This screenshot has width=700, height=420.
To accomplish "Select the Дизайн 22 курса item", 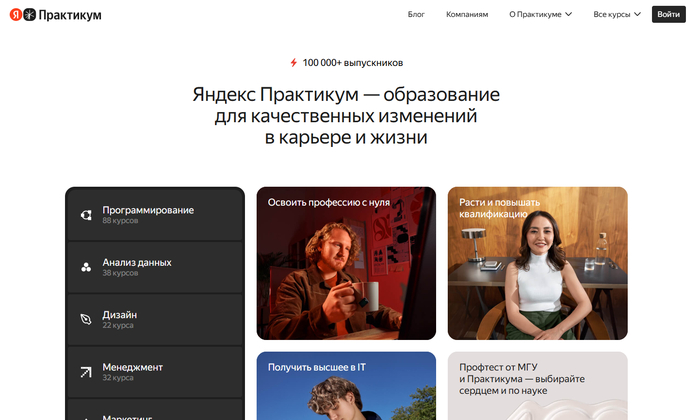I will 120,319.
